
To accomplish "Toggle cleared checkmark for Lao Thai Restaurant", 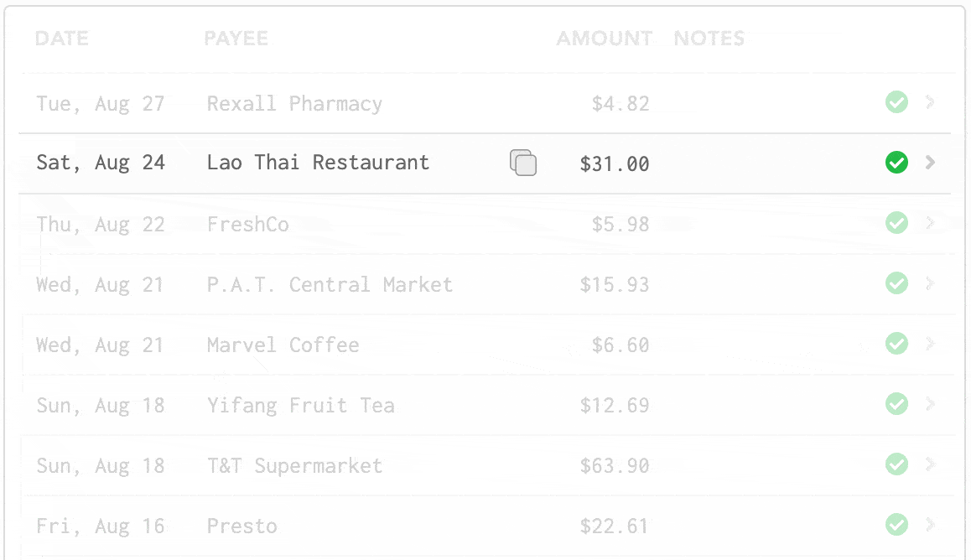I will click(x=896, y=163).
